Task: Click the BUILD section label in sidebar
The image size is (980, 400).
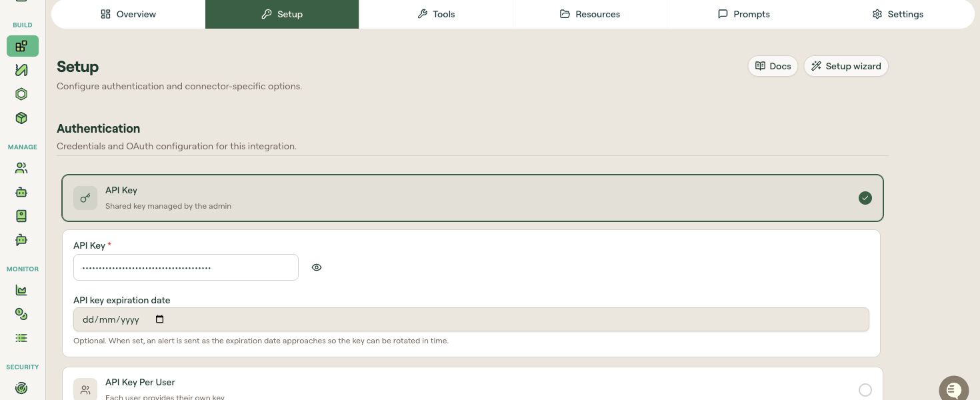Action: (23, 25)
